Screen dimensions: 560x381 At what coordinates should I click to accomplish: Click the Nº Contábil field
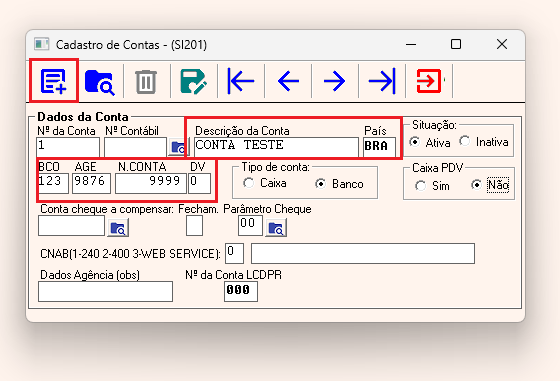tap(135, 147)
